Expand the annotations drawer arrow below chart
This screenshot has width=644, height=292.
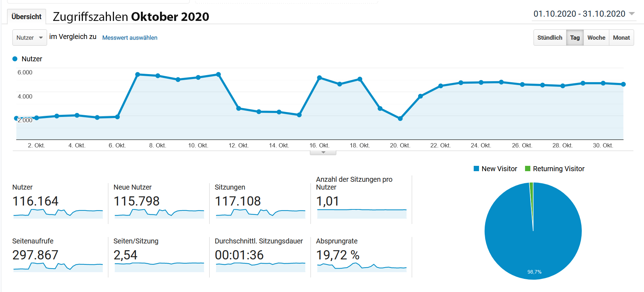tap(323, 153)
